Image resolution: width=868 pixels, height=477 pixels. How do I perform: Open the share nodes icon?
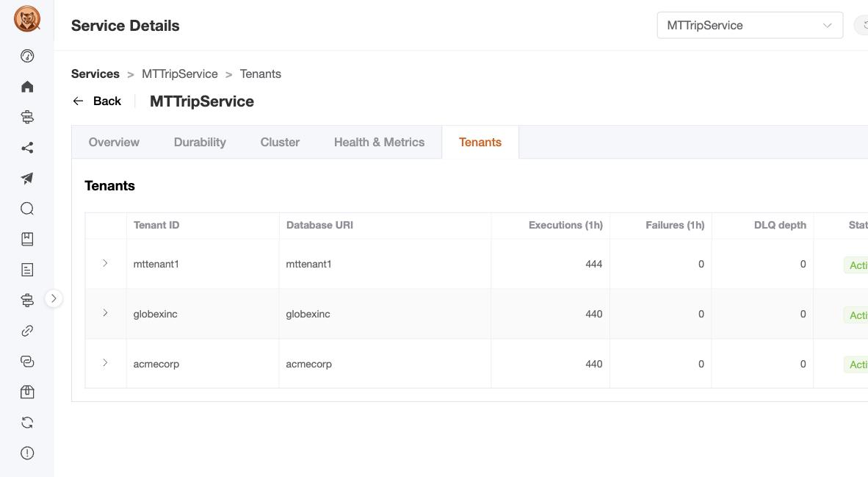click(x=27, y=148)
